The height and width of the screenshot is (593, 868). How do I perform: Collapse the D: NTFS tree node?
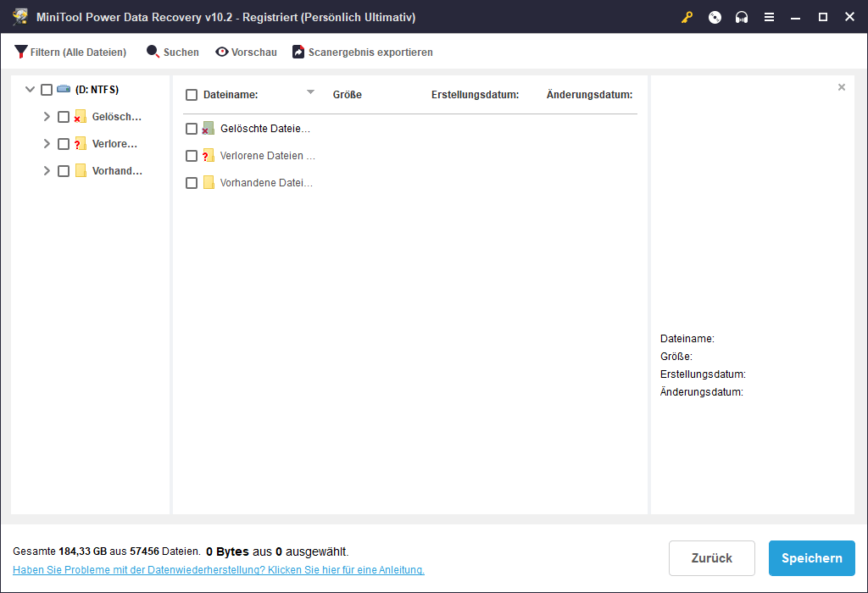point(30,89)
